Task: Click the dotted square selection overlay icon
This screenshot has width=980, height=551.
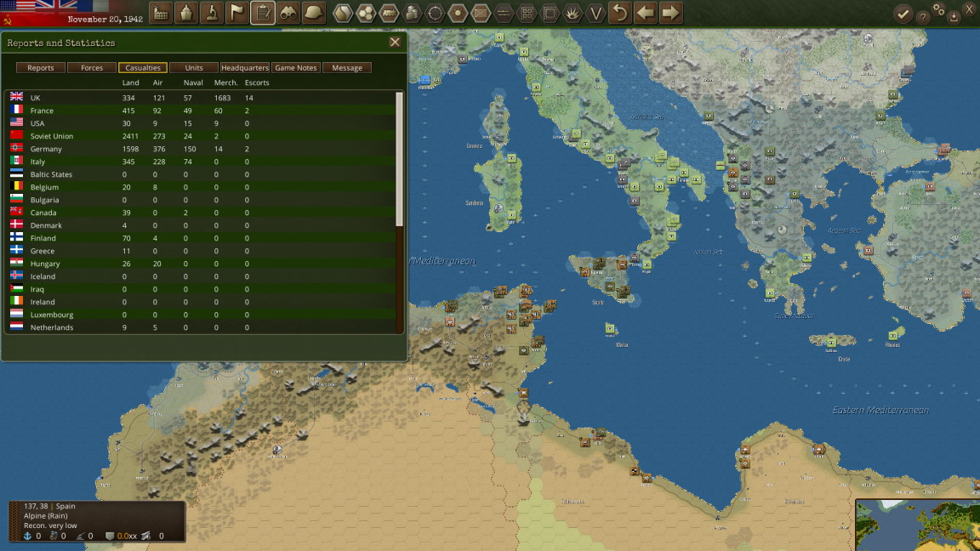Action: pyautogui.click(x=550, y=13)
